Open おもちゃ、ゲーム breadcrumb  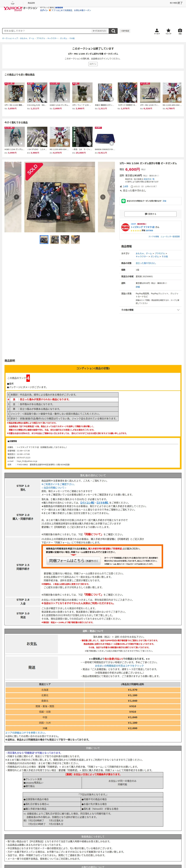tap(27, 38)
